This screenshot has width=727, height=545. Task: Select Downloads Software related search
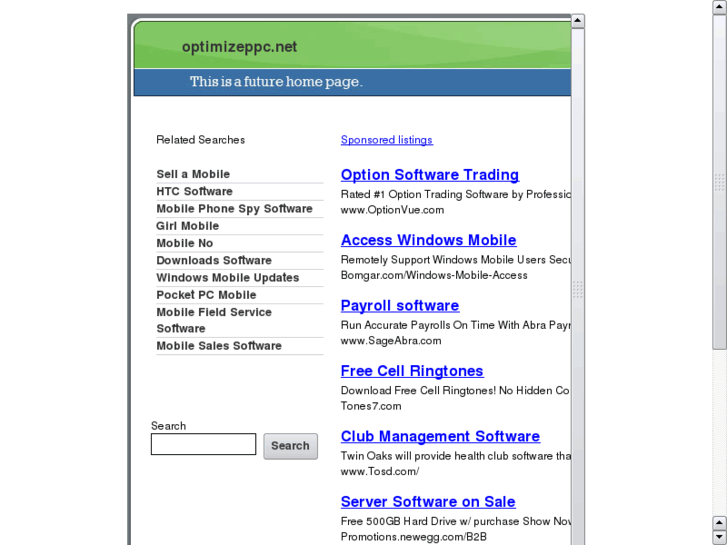click(x=214, y=260)
